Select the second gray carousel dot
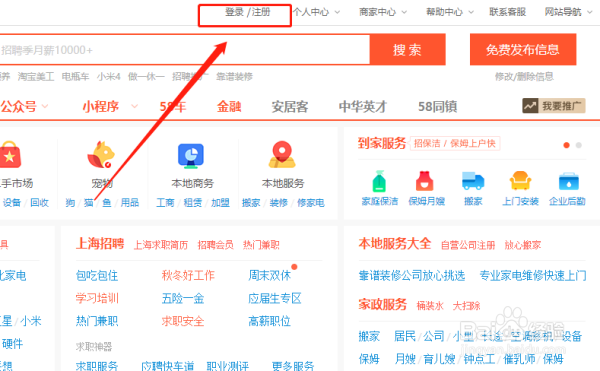This screenshot has width=600, height=371. point(579,145)
